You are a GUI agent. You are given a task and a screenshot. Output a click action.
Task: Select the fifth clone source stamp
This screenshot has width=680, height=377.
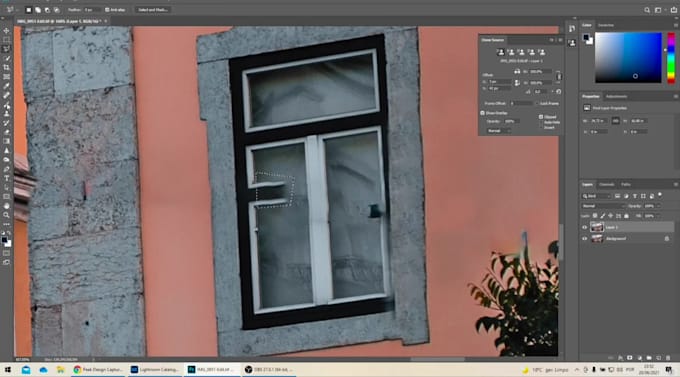coord(542,52)
